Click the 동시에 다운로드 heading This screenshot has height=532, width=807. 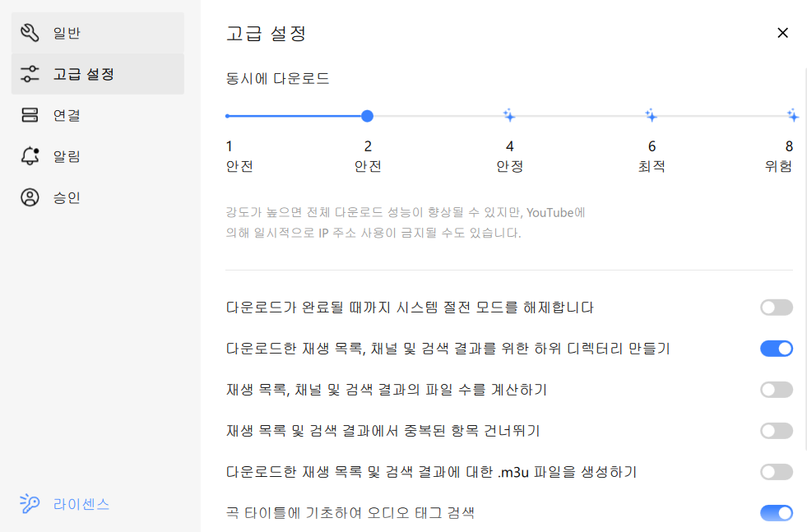[x=277, y=79]
